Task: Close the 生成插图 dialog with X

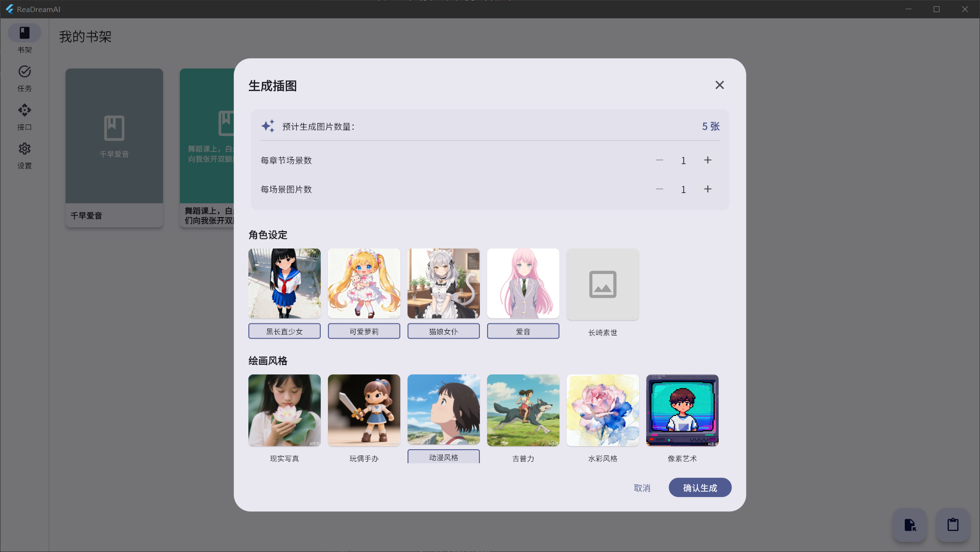Action: pos(720,85)
